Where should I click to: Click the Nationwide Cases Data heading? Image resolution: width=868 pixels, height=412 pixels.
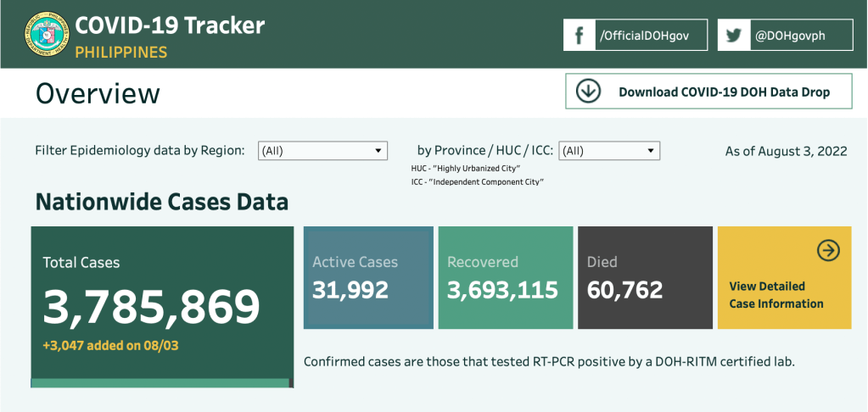[161, 203]
